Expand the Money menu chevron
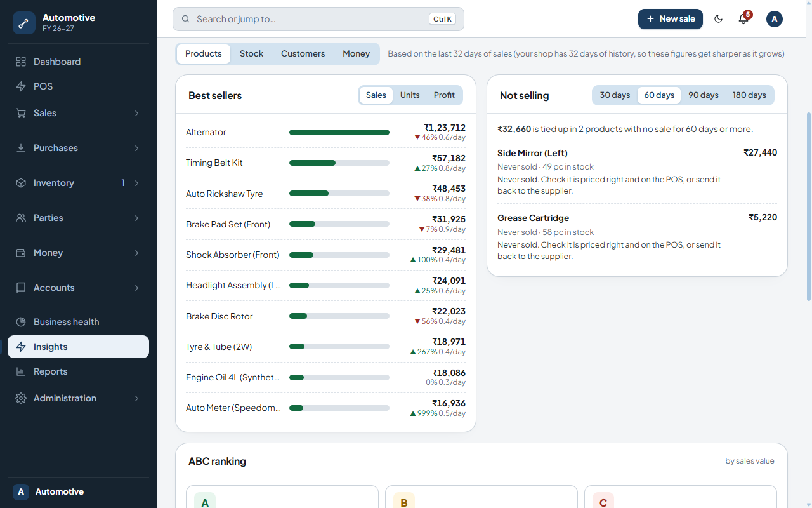 point(136,253)
